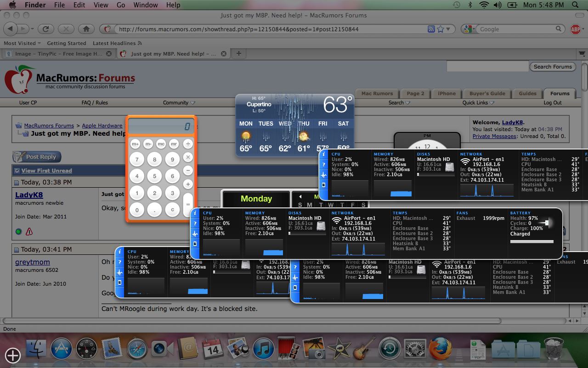The width and height of the screenshot is (588, 368).
Task: Open Spotlight search magnifier
Action: (x=576, y=5)
